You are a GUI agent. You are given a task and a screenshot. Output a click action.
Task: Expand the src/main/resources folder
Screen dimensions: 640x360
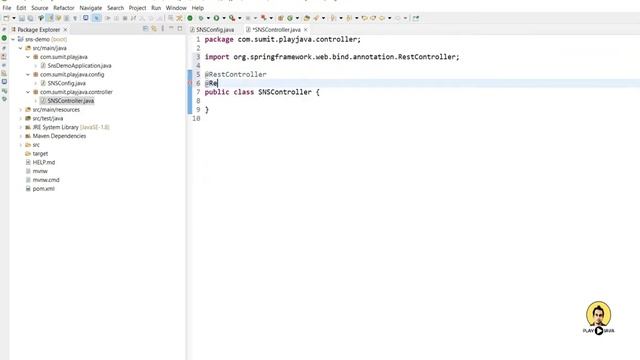pyautogui.click(x=20, y=109)
